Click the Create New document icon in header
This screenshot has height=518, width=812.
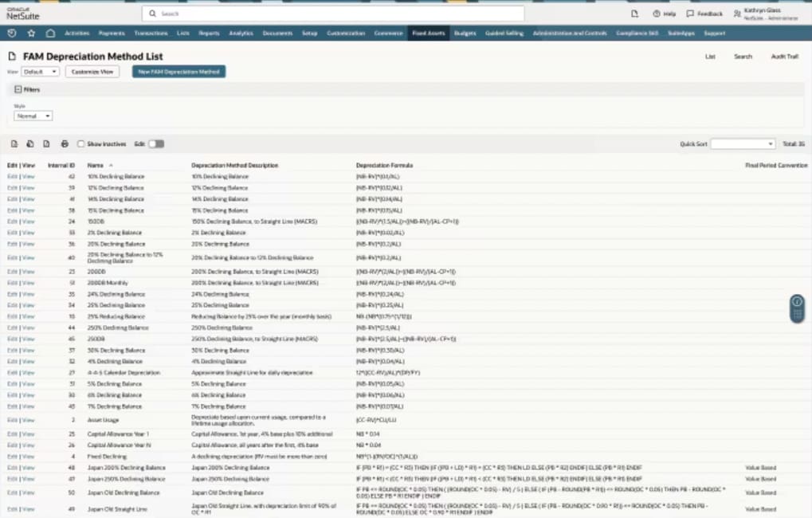[x=634, y=14]
